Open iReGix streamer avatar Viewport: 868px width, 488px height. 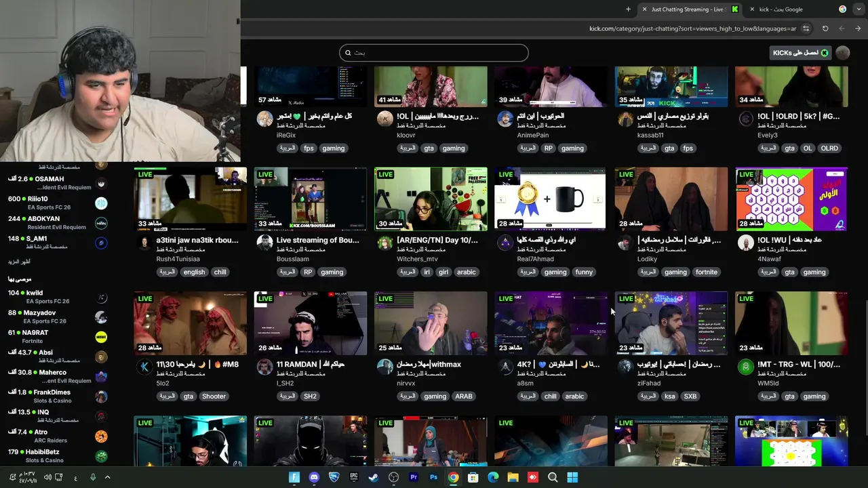click(x=264, y=119)
